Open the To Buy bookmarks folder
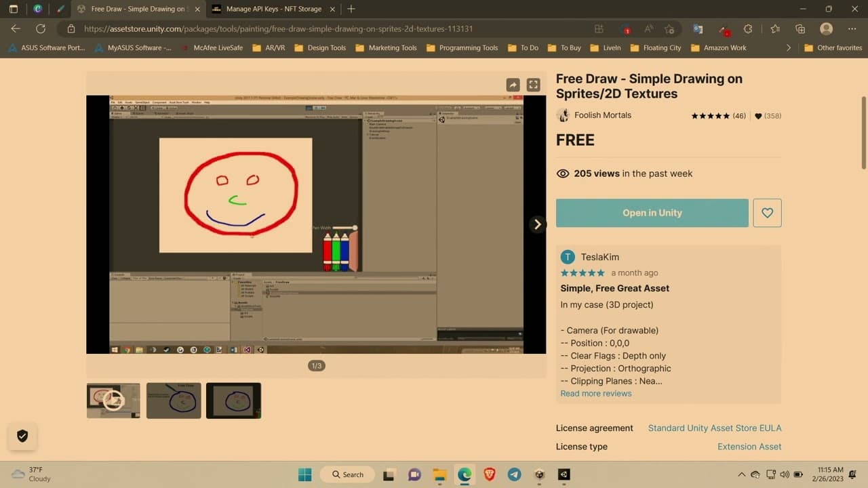 pyautogui.click(x=564, y=48)
